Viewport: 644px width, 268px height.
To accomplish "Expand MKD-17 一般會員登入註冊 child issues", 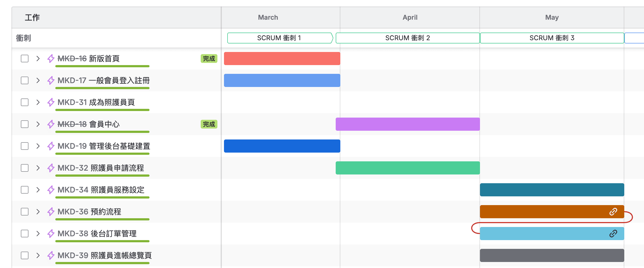I will (38, 80).
